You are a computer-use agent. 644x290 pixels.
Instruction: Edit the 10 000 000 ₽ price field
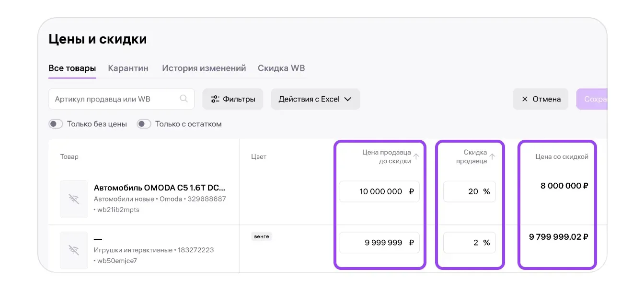point(379,191)
